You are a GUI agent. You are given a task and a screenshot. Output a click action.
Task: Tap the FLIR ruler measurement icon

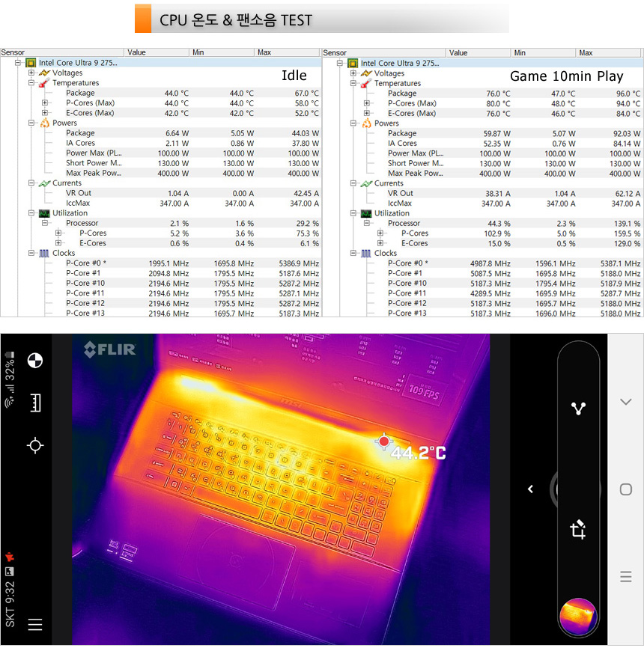click(34, 403)
